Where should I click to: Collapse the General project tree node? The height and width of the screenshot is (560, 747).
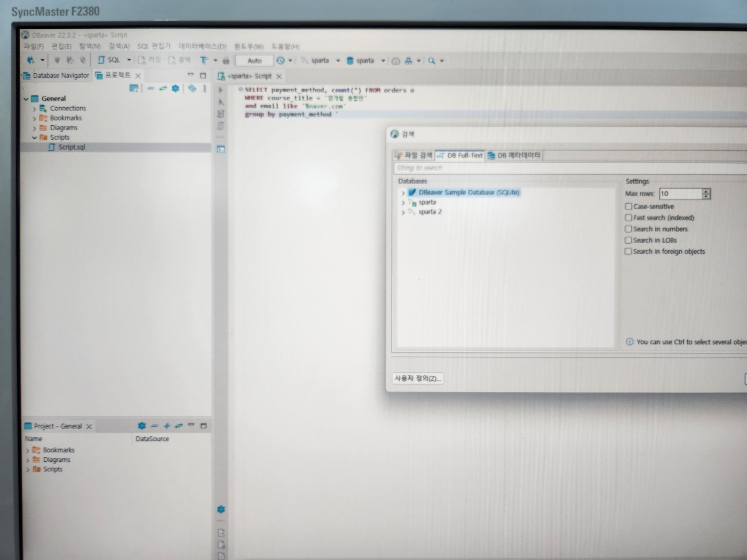tap(26, 99)
